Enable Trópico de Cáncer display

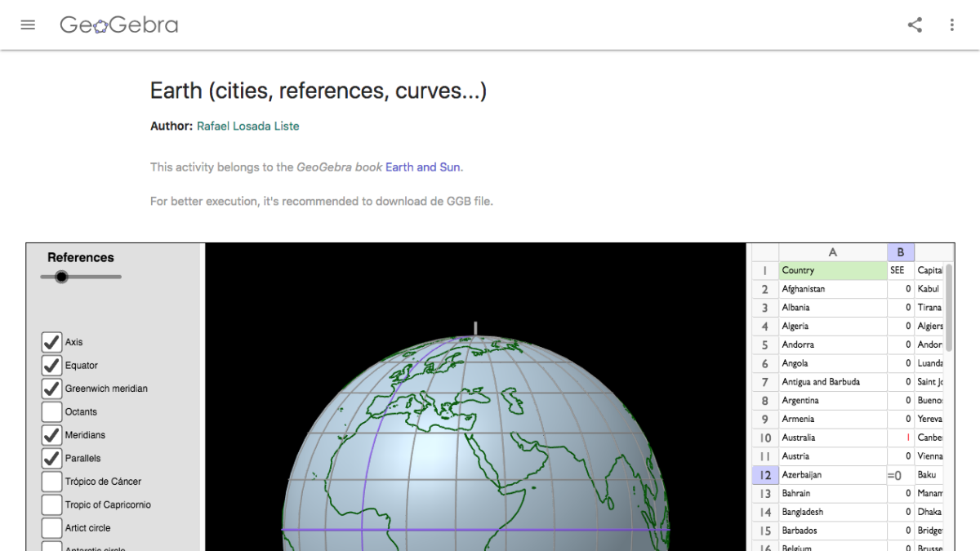pyautogui.click(x=51, y=481)
